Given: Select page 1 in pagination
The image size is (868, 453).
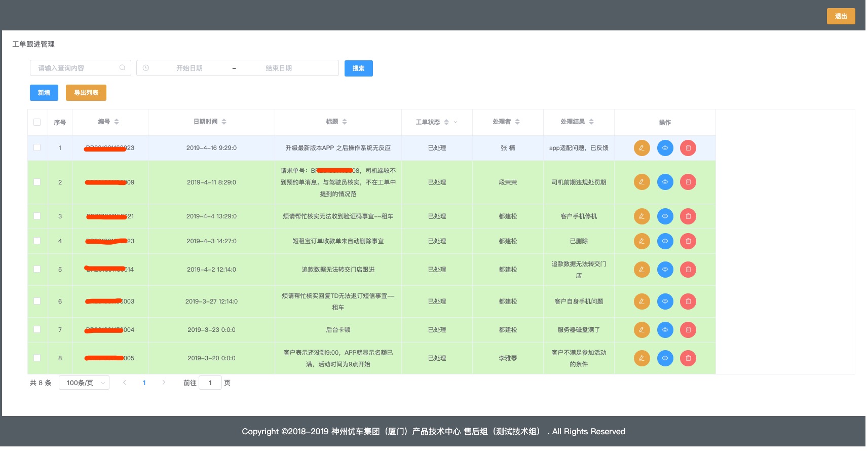Looking at the screenshot, I should (x=144, y=383).
